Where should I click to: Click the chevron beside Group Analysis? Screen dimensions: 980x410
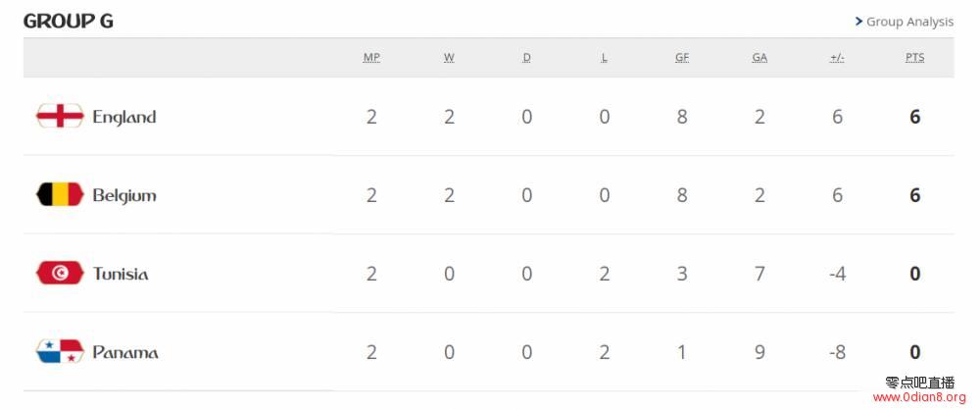click(858, 22)
